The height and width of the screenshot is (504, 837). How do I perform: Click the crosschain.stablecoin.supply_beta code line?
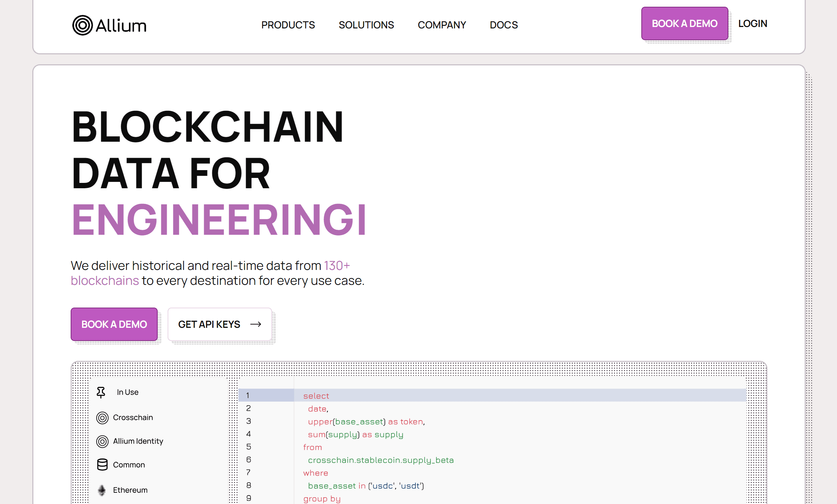click(x=381, y=460)
